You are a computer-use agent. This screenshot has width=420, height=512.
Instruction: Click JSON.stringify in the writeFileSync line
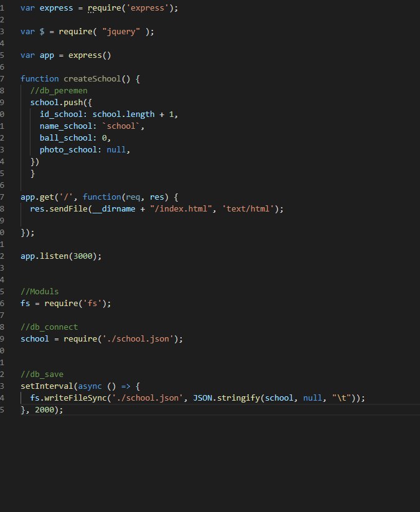(226, 398)
